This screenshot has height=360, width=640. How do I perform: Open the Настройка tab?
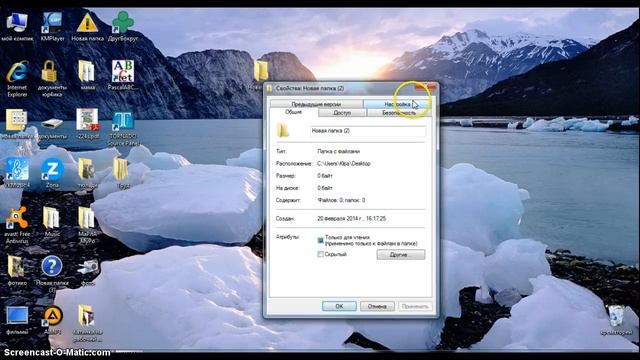click(397, 104)
